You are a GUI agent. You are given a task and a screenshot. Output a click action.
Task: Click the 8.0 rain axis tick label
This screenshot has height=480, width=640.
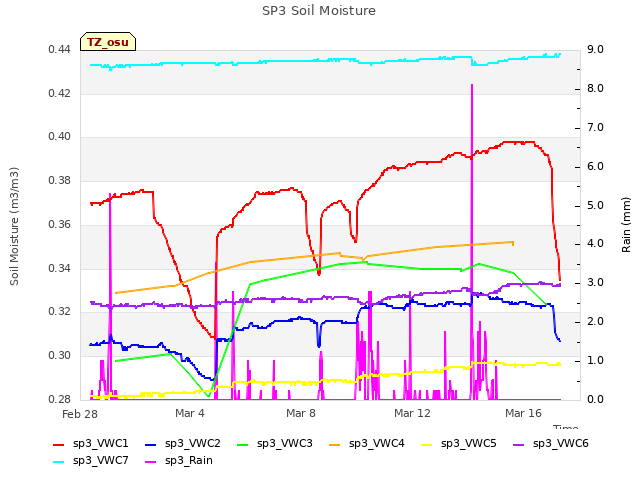[x=595, y=89]
